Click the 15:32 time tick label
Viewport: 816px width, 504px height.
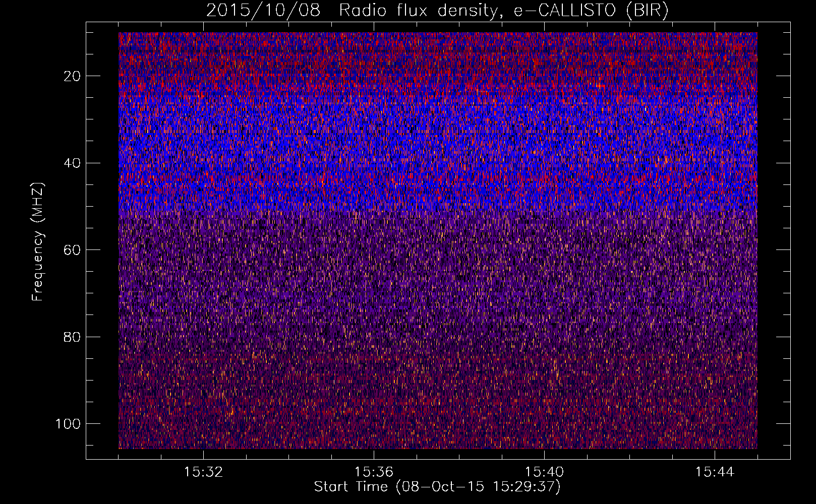click(203, 472)
